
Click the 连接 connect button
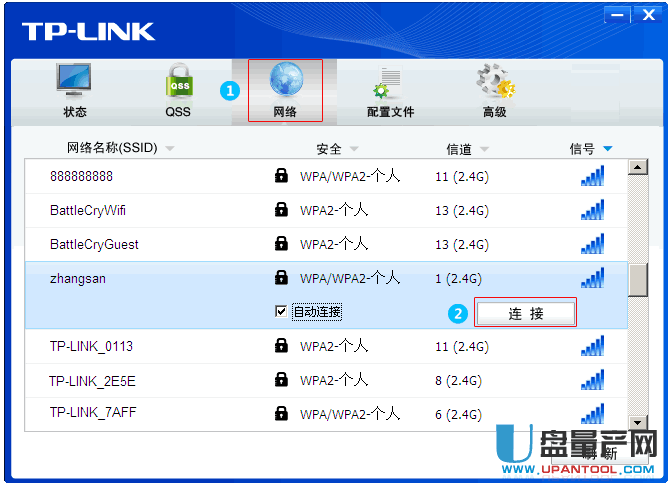click(x=526, y=313)
